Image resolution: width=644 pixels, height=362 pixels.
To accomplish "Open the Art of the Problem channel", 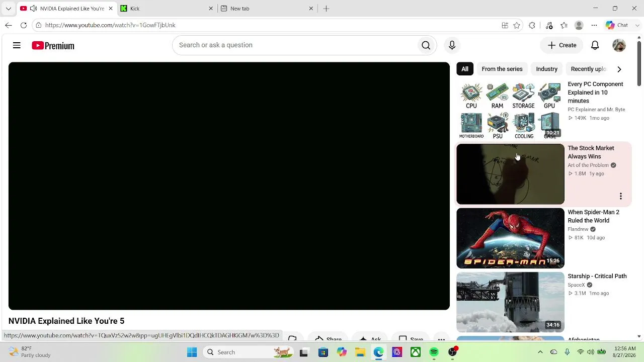I will pyautogui.click(x=588, y=165).
